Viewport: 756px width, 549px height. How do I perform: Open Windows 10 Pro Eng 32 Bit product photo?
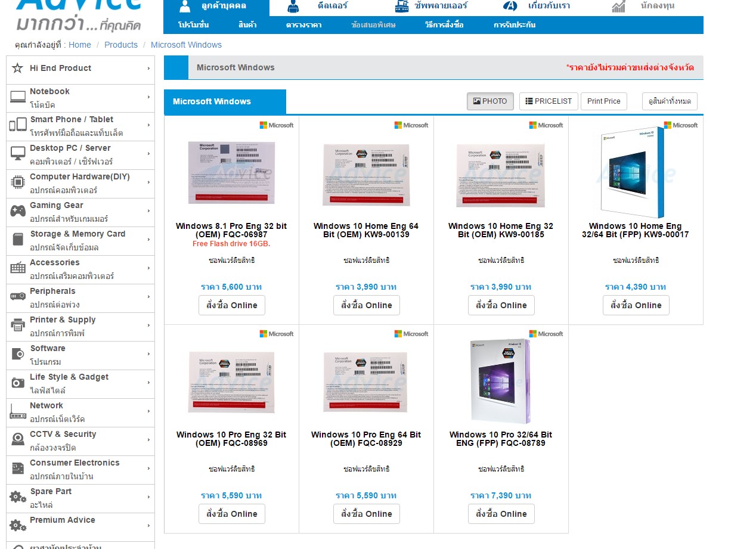point(231,382)
